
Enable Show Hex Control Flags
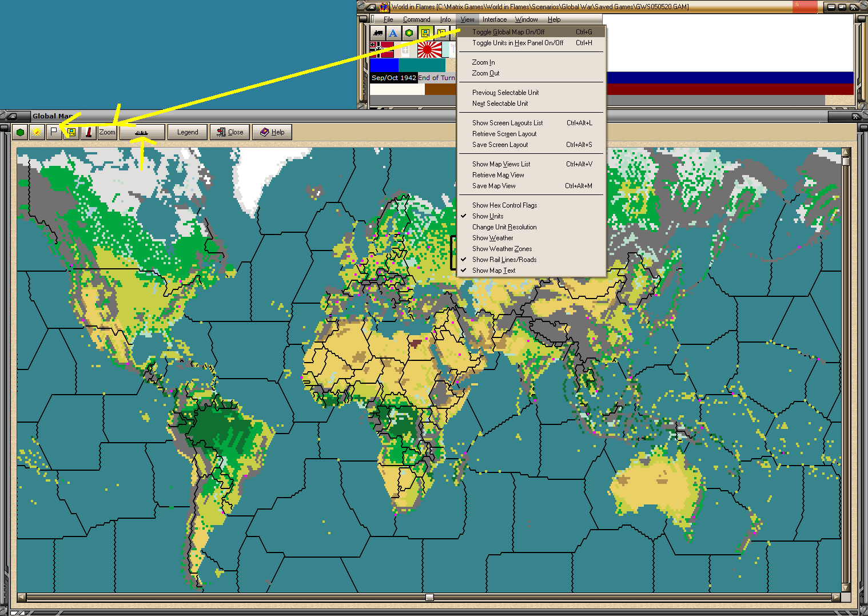point(532,205)
